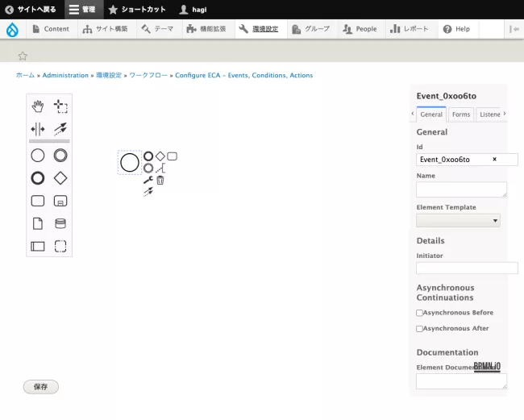Click the 保存 save button
Viewport: 524px width, 420px height.
[x=41, y=387]
